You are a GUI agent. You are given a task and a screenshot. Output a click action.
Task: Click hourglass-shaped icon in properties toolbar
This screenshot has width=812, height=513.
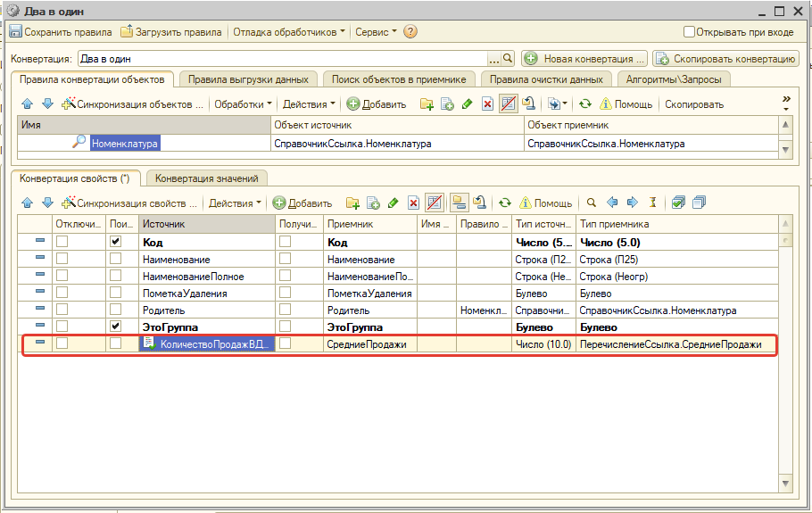(x=652, y=203)
